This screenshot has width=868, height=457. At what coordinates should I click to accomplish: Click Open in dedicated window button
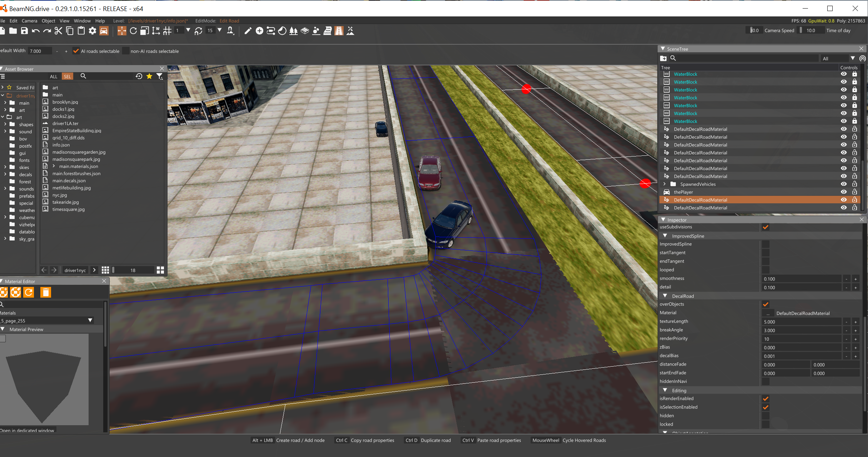click(x=28, y=430)
